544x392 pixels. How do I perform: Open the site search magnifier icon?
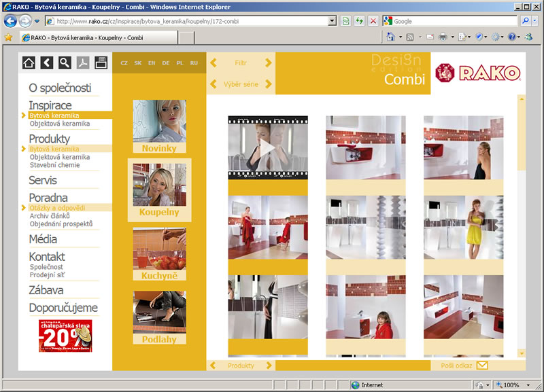(65, 63)
